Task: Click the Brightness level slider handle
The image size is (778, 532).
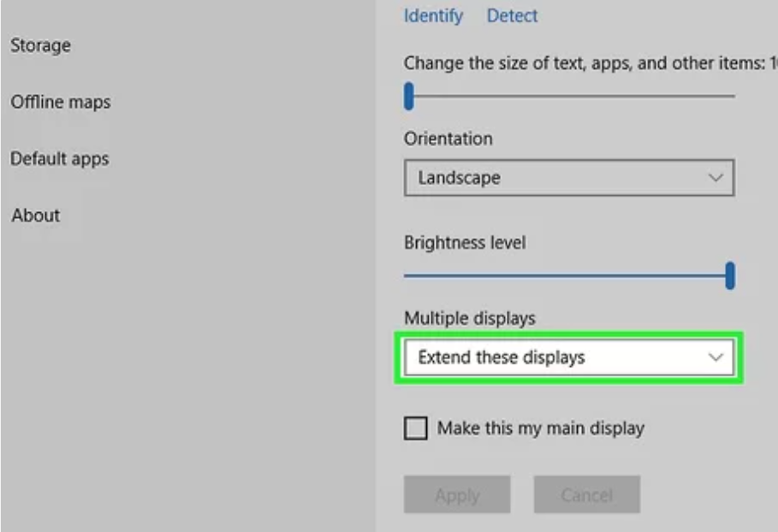Action: coord(730,275)
